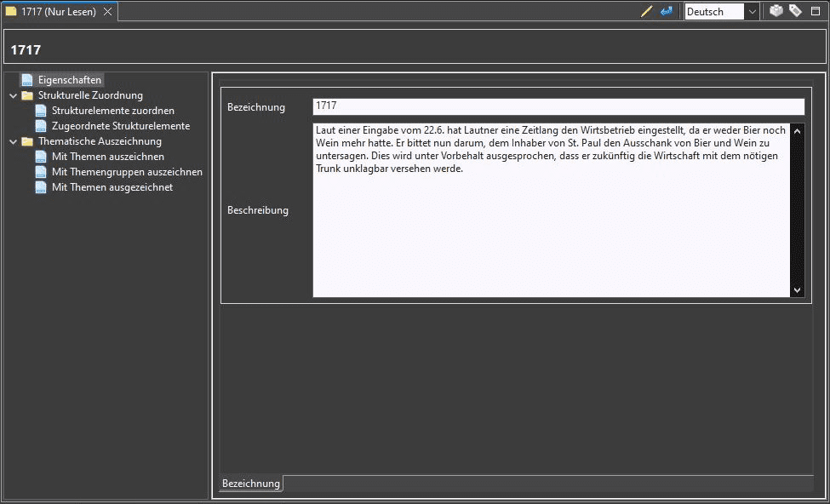Click the description scrollbar down arrow
The height and width of the screenshot is (504, 830).
(797, 290)
